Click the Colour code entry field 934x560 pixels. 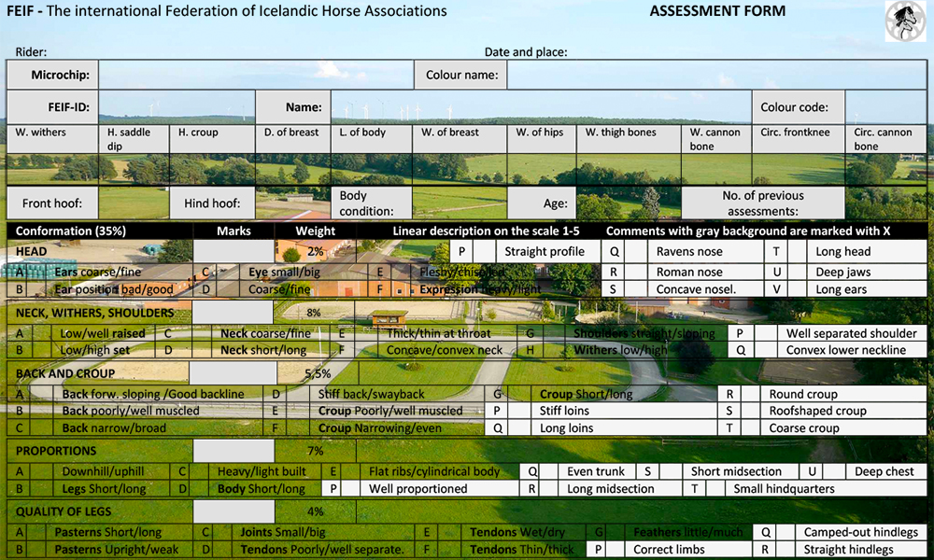[885, 107]
